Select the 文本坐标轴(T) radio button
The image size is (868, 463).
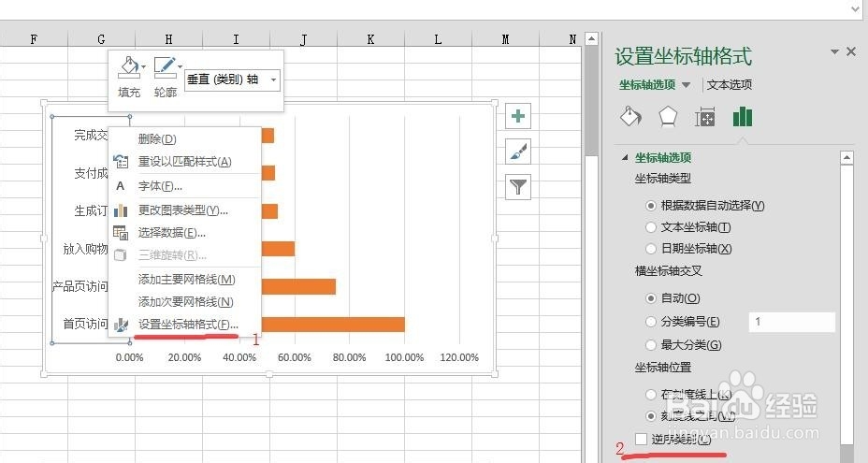pyautogui.click(x=651, y=227)
